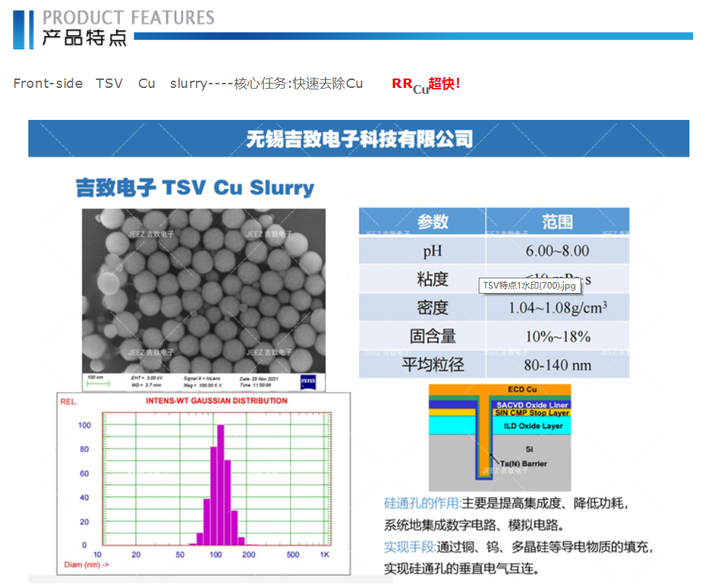The width and height of the screenshot is (709, 588).
Task: Click the 范围 table header cell
Action: (x=557, y=222)
